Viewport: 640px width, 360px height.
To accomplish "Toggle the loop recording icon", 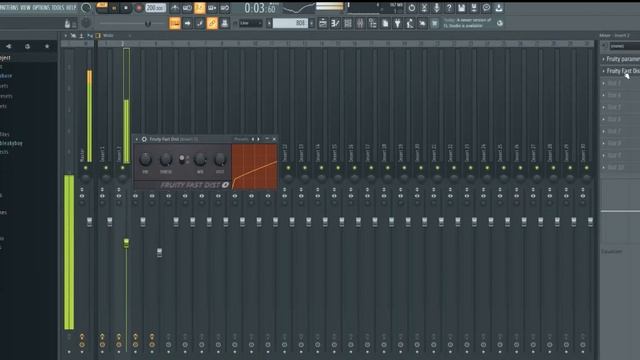I will pos(225,8).
